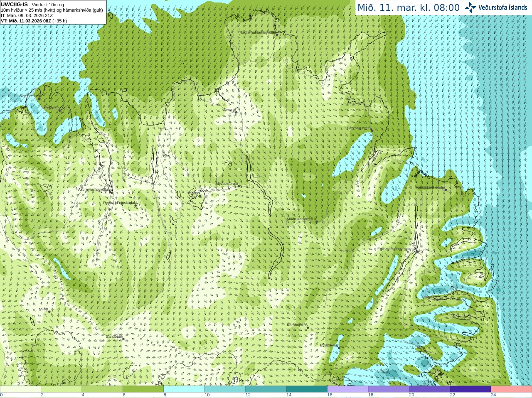Click the legend value 16
Image resolution: width=532 pixels, height=398 pixels.
[330, 395]
